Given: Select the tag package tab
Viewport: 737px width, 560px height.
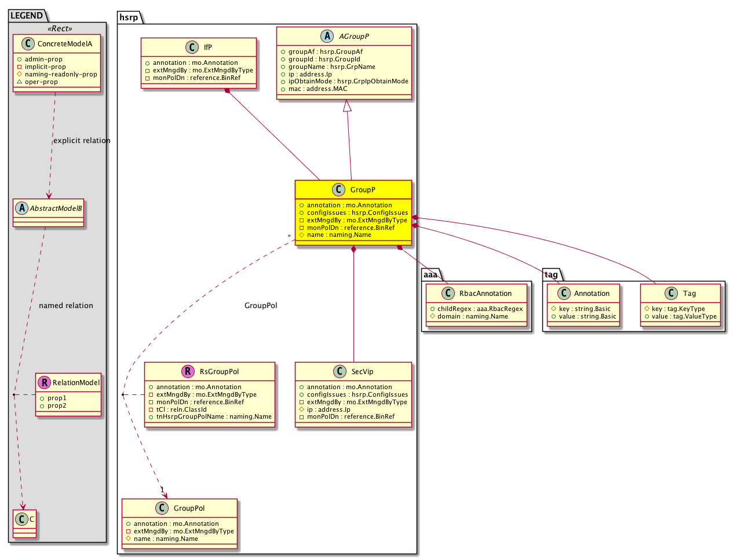Looking at the screenshot, I should [x=551, y=274].
